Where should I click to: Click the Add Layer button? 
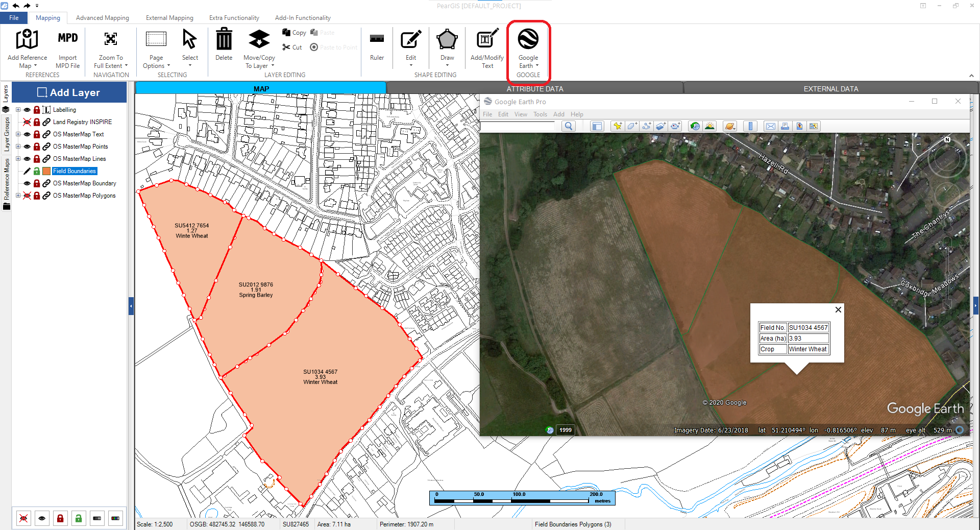click(69, 92)
